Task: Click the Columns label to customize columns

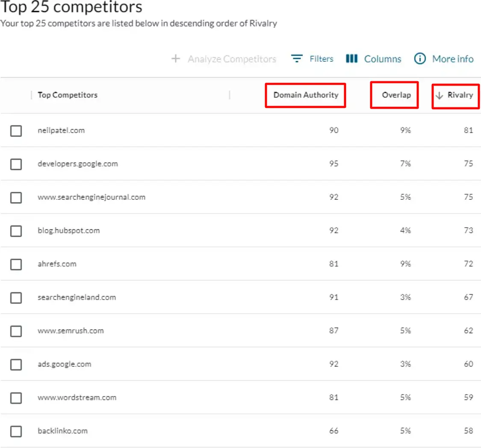Action: pos(382,59)
